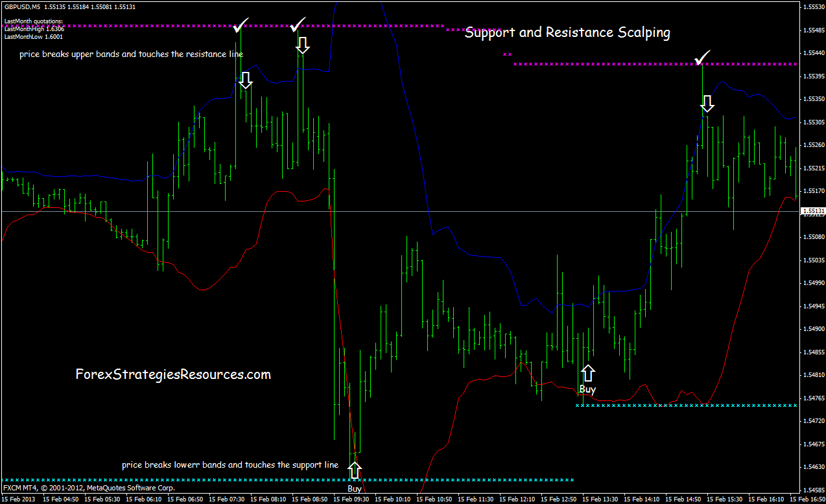Screen dimensions: 826x504
Task: Click the 1.55215 price axis label
Action: click(813, 168)
